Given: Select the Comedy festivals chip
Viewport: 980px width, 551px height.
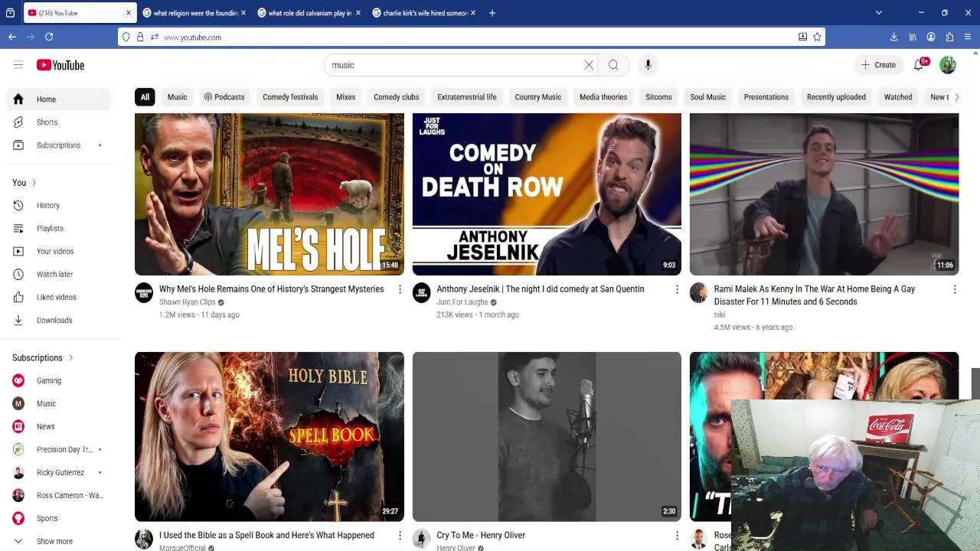Looking at the screenshot, I should tap(290, 97).
